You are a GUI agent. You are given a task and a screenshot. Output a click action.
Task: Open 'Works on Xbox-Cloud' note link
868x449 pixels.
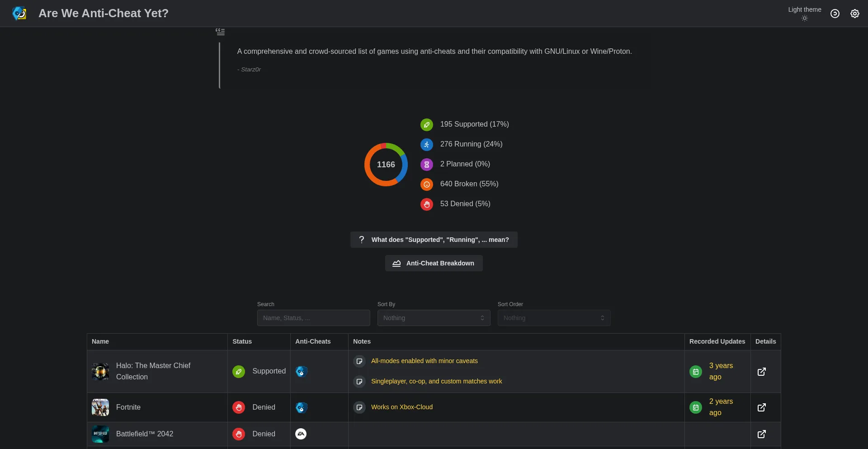[402, 407]
